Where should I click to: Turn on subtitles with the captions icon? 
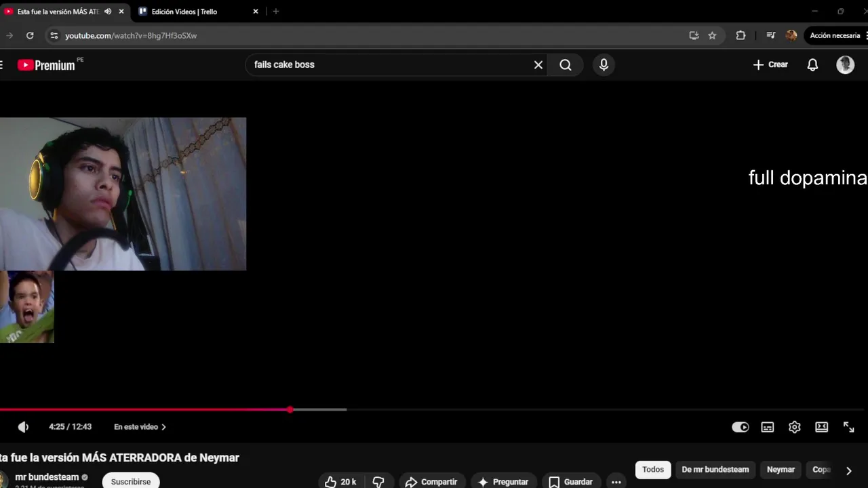click(768, 427)
